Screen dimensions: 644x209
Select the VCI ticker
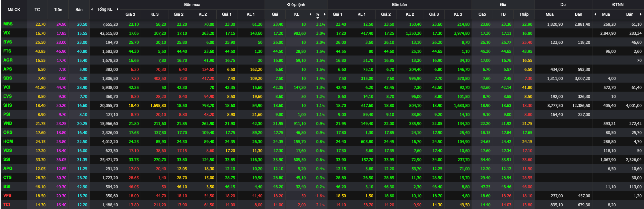(7, 87)
